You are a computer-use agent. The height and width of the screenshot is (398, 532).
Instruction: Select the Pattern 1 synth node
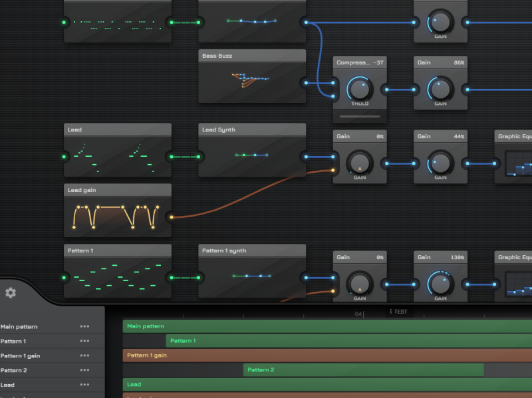(x=252, y=270)
